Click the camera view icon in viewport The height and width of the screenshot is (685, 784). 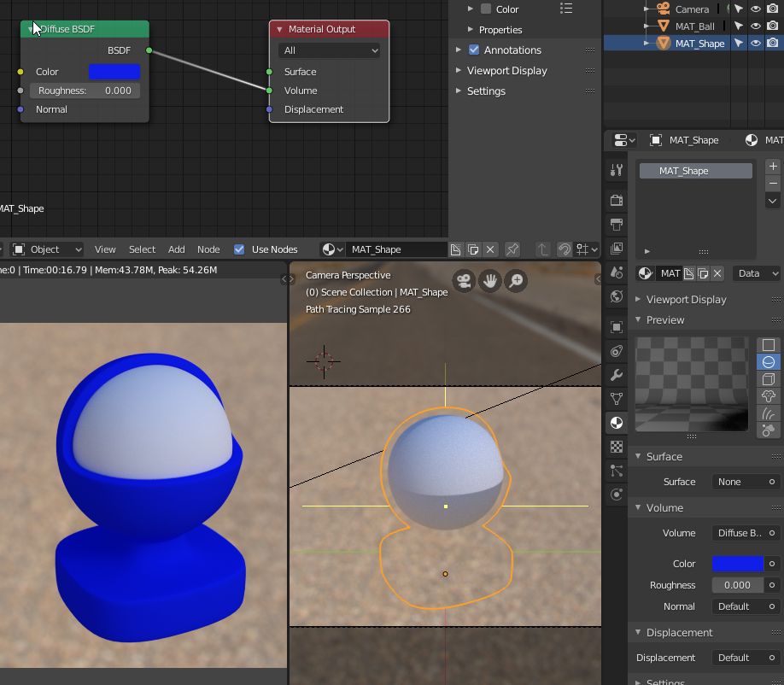point(464,281)
